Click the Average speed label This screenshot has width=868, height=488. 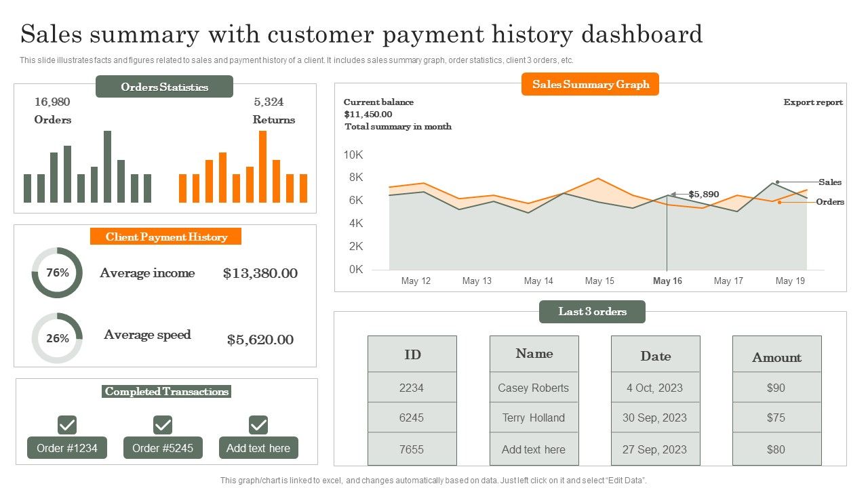pyautogui.click(x=147, y=334)
